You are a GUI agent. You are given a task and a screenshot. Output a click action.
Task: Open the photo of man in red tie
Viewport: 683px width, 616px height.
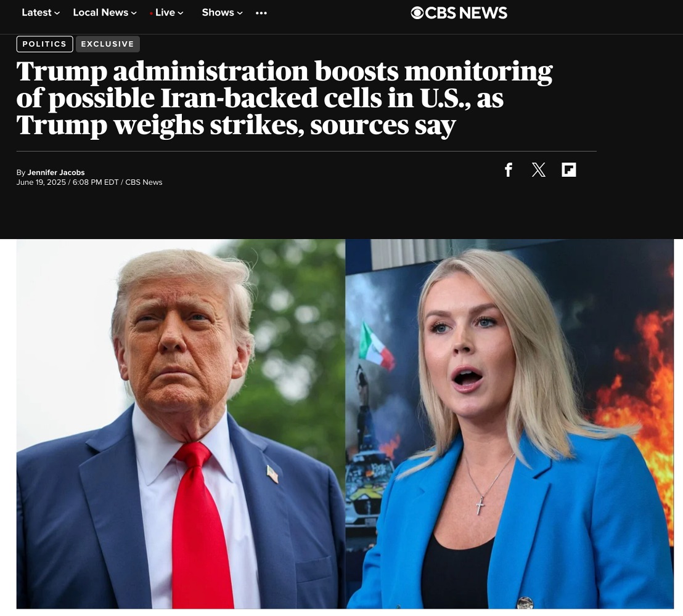[181, 424]
